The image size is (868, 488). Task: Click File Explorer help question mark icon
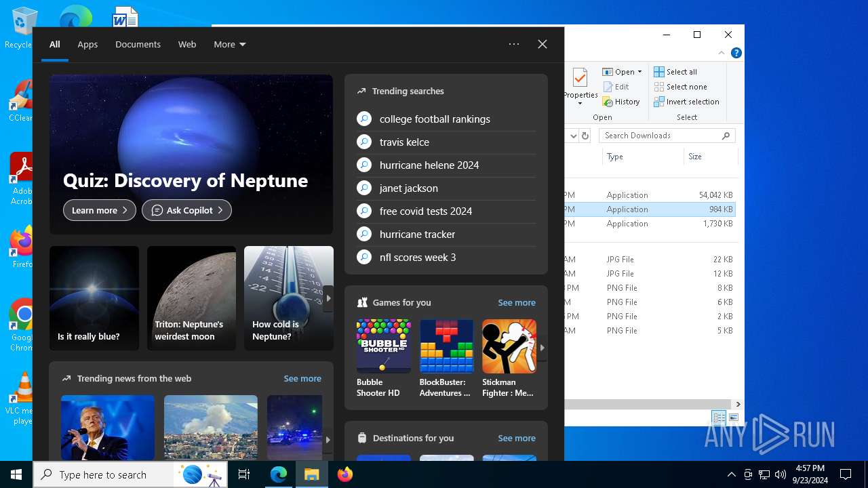pos(736,53)
